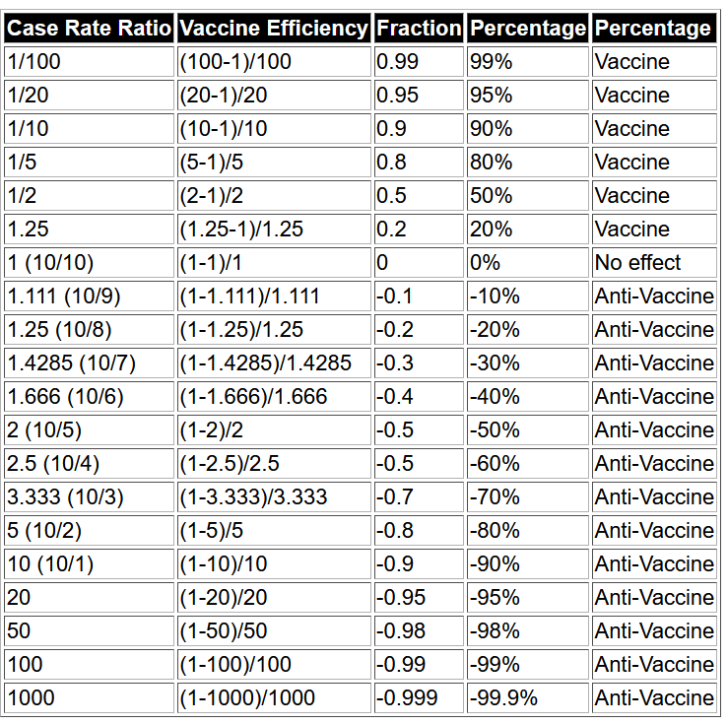Select the 2.5 (10/4) ratio cell
The image size is (728, 724).
click(89, 463)
